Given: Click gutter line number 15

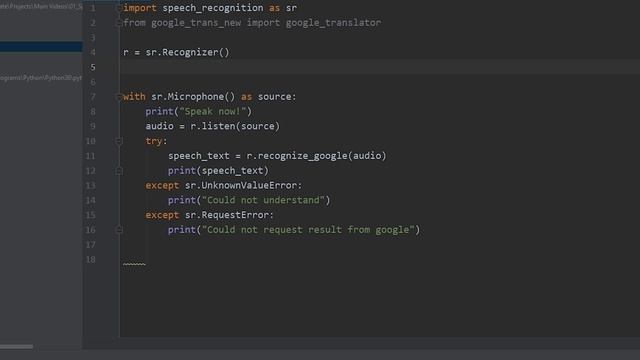Looking at the screenshot, I should pos(91,215).
